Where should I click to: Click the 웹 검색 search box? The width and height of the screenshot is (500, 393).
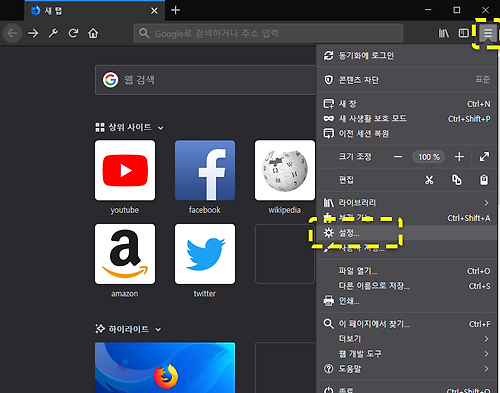coord(205,80)
